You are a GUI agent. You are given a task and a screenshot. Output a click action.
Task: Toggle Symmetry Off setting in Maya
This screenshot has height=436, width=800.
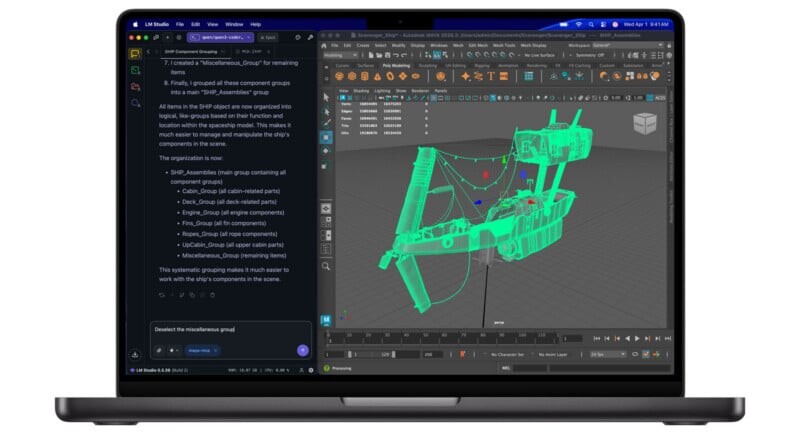590,55
